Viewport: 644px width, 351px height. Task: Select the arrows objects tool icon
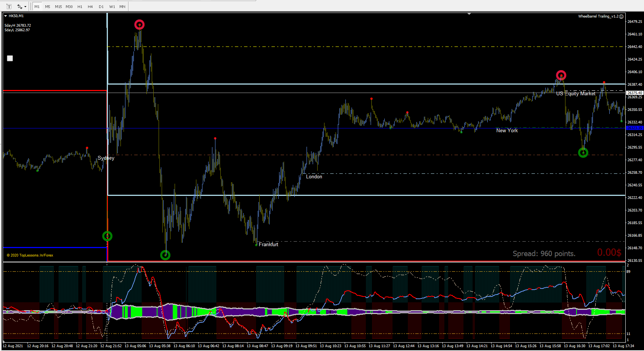tap(19, 6)
